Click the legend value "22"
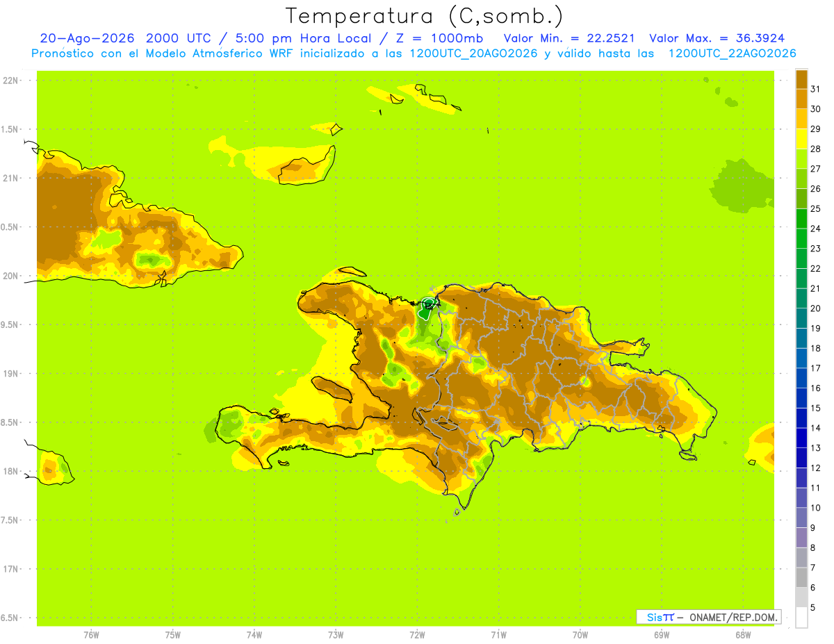834x644 pixels. [816, 268]
